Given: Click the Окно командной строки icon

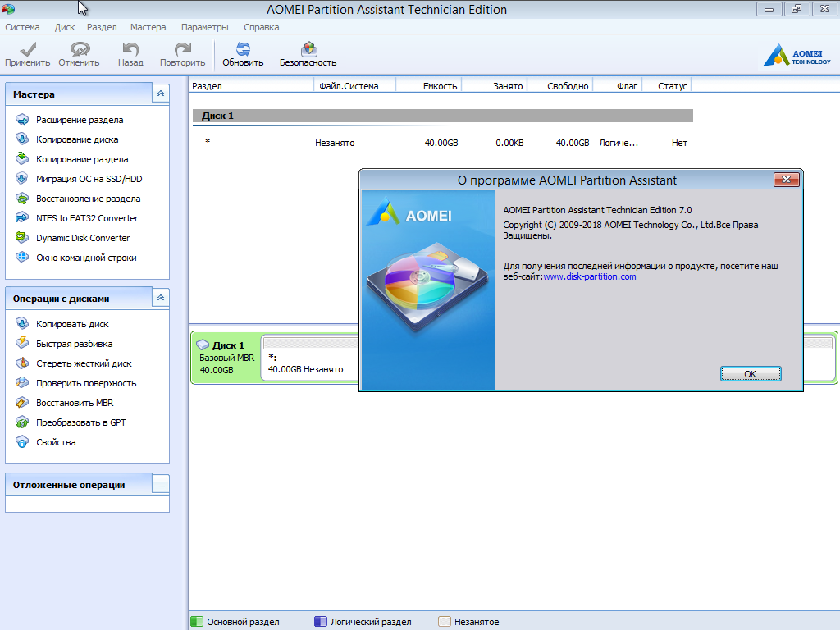Looking at the screenshot, I should coord(22,257).
